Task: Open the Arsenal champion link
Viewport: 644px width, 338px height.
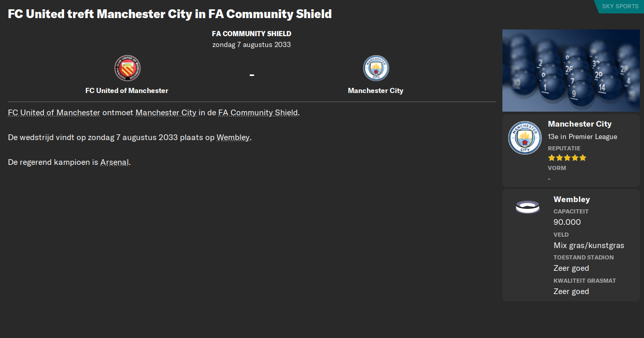Action: (x=114, y=162)
